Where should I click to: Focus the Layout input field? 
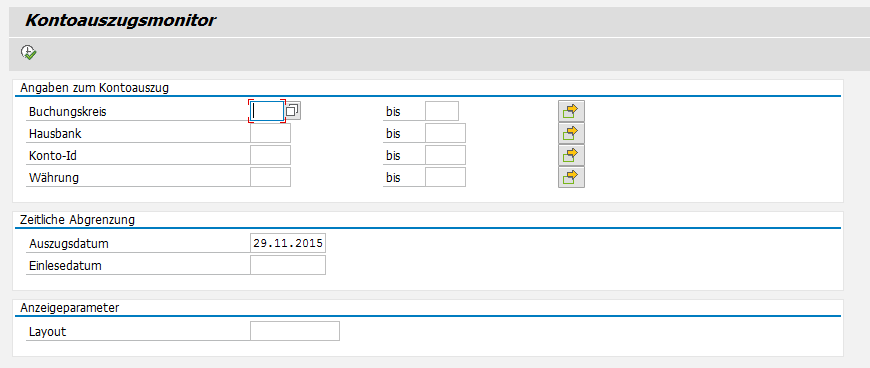pos(295,331)
